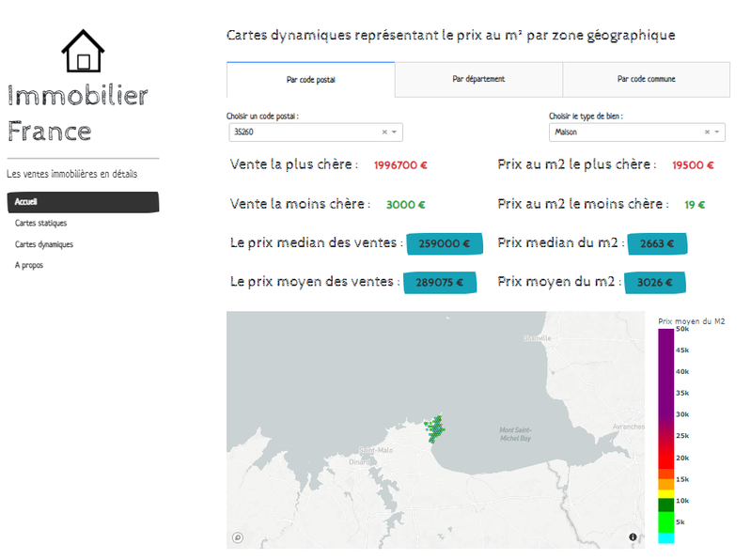Click the Avranches label on map

pyautogui.click(x=629, y=427)
